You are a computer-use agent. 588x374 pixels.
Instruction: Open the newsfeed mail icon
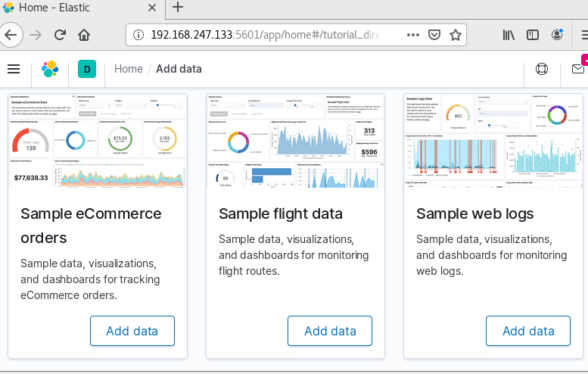coord(578,69)
